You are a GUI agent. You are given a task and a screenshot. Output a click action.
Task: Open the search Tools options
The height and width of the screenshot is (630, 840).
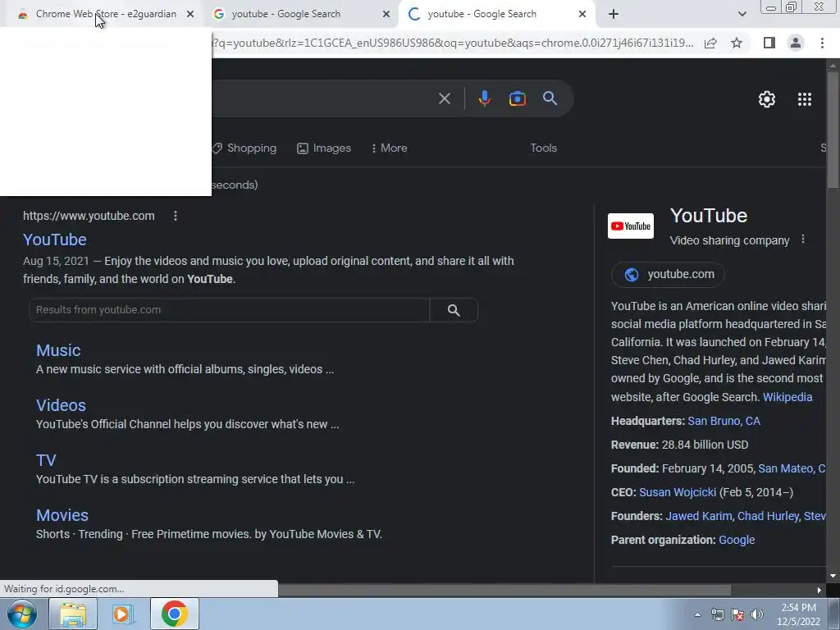pyautogui.click(x=543, y=148)
